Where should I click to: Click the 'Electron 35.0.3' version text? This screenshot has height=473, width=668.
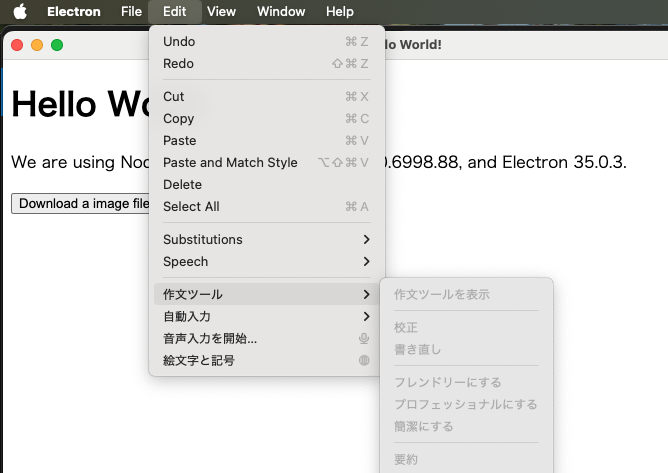562,162
